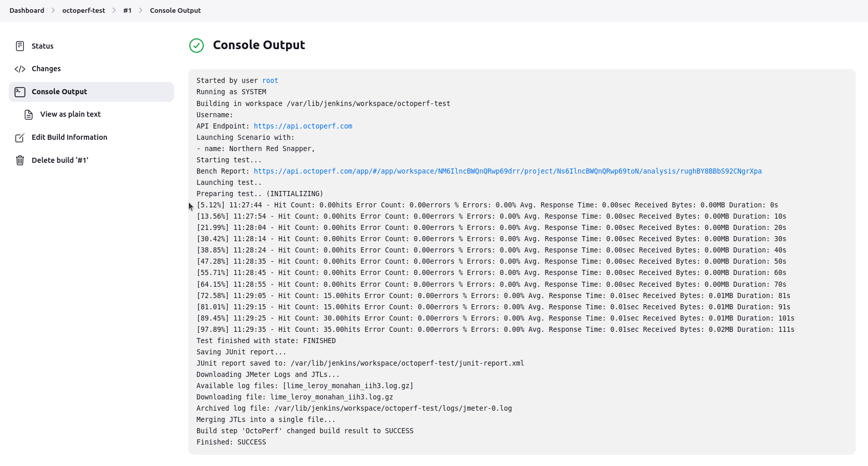Viewport: 868px width, 466px height.
Task: Click the highlighted Console Output sidebar entry
Action: 59,92
